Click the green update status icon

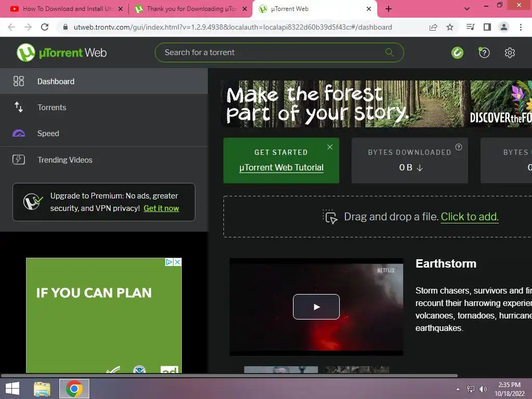tap(457, 52)
